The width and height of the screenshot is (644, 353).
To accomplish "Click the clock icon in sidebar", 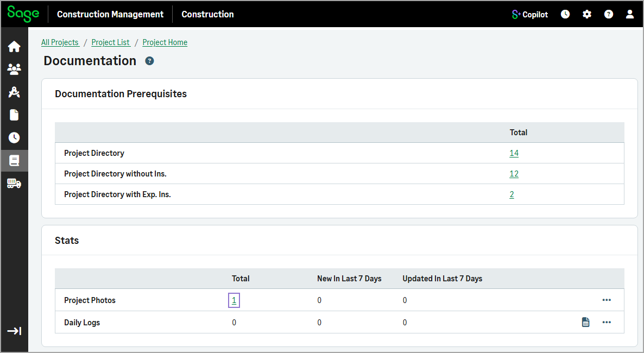I will point(14,137).
